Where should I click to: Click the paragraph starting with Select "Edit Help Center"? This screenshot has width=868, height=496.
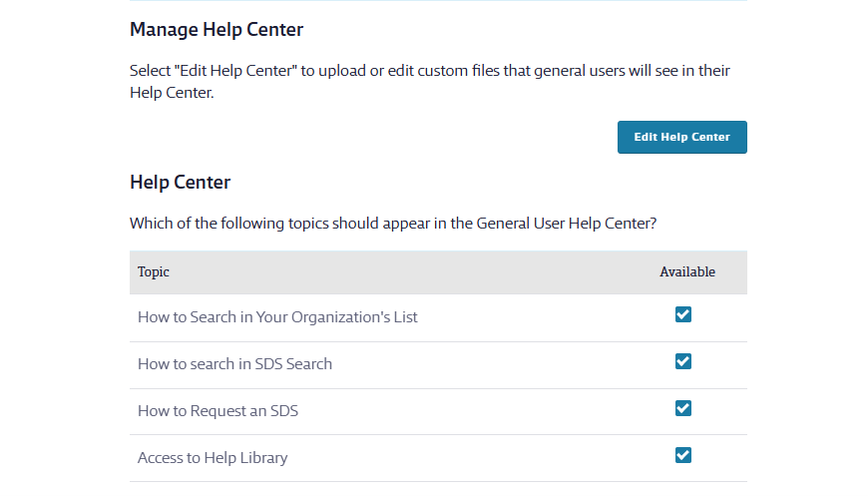pyautogui.click(x=436, y=82)
